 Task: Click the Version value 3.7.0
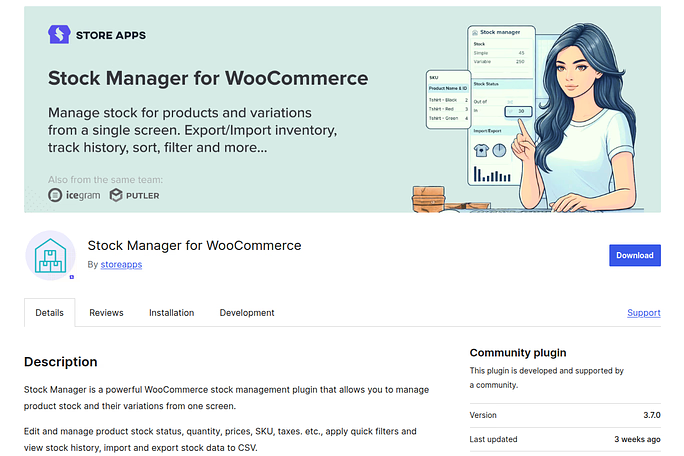tap(652, 415)
